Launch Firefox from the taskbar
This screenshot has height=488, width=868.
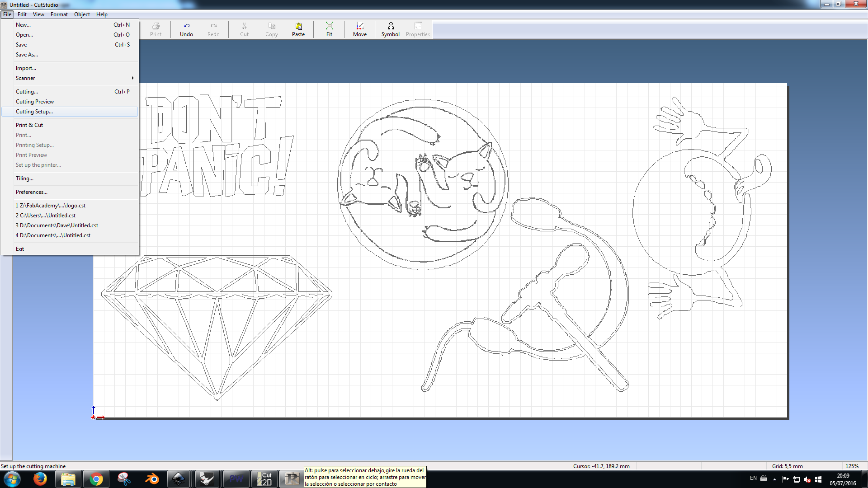(x=40, y=479)
